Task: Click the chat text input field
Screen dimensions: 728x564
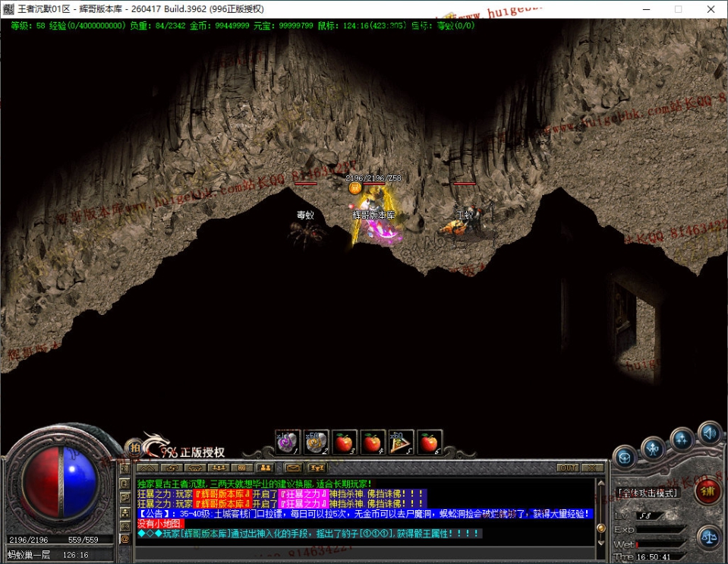Action: pyautogui.click(x=364, y=553)
